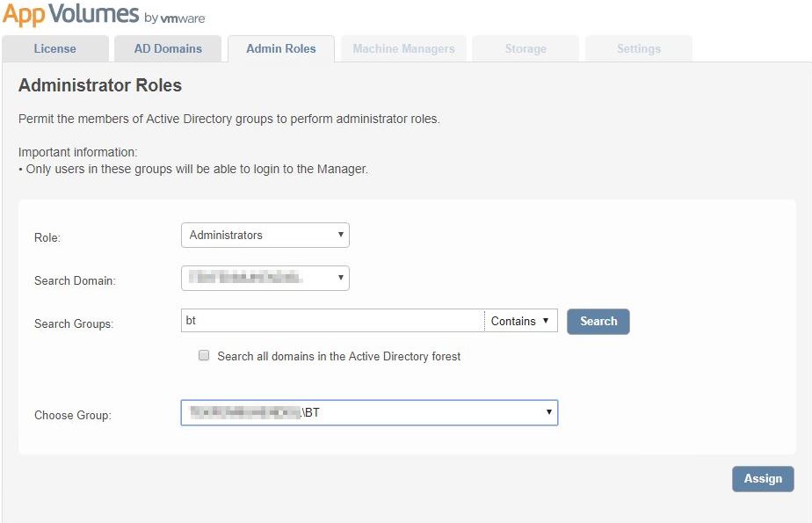Screen dimensions: 812x523
Task: Expand the Choose Group selector
Action: 369,413
